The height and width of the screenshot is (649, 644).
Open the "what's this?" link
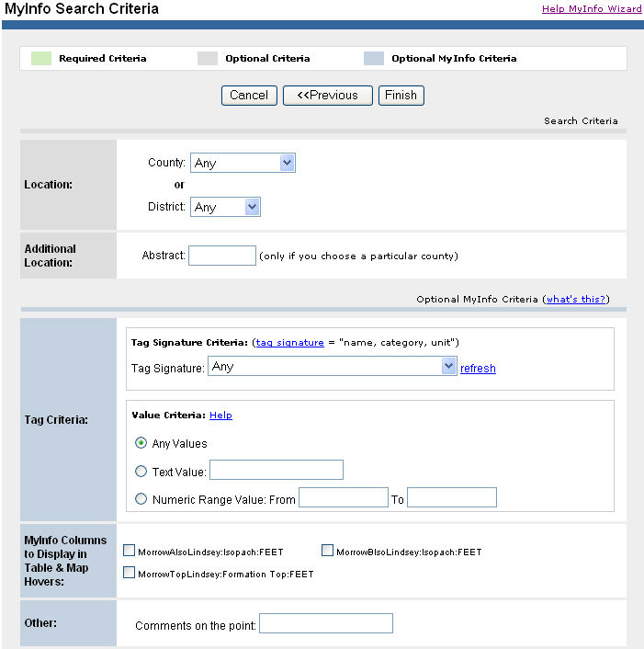(x=576, y=300)
